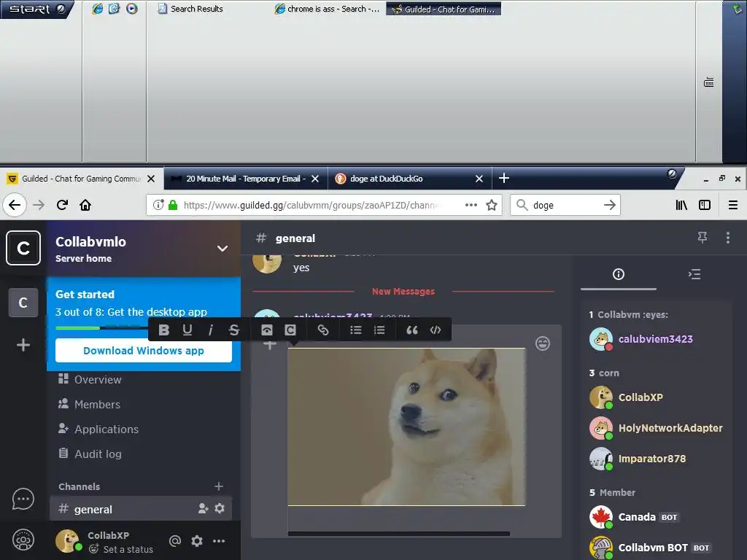
Task: Click the inline code block C icon
Action: pos(290,330)
